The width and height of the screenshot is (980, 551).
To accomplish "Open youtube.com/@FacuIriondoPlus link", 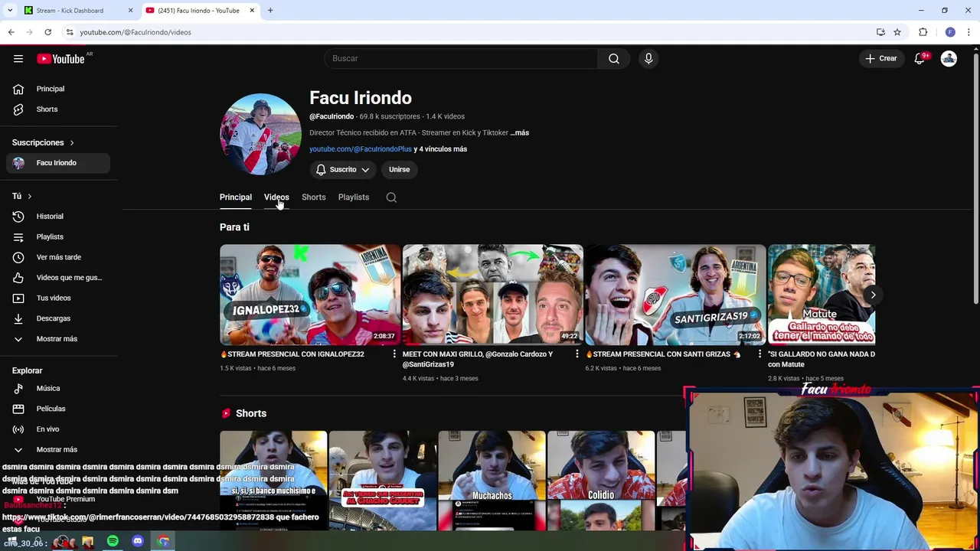I will (361, 149).
